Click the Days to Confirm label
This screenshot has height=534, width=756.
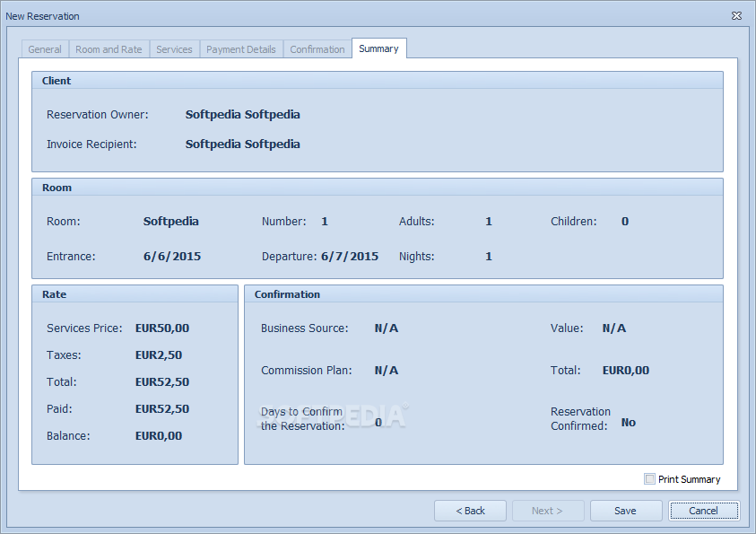[x=302, y=419]
